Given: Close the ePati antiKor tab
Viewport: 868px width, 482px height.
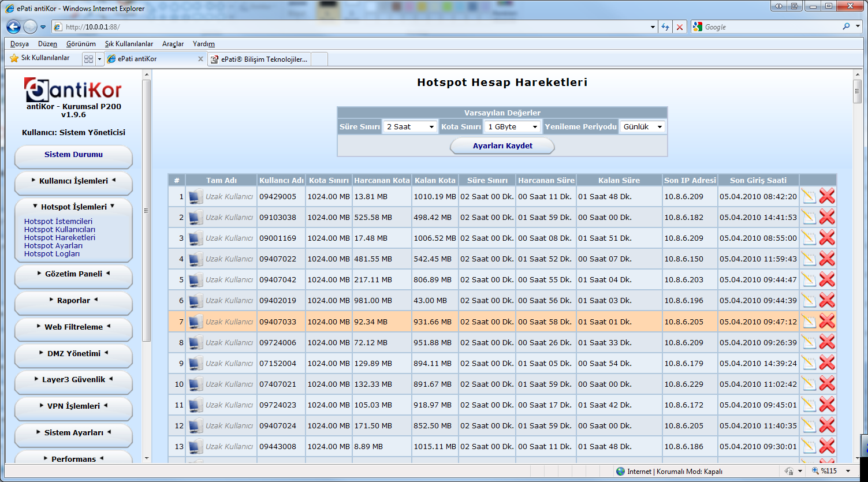Looking at the screenshot, I should pos(200,59).
